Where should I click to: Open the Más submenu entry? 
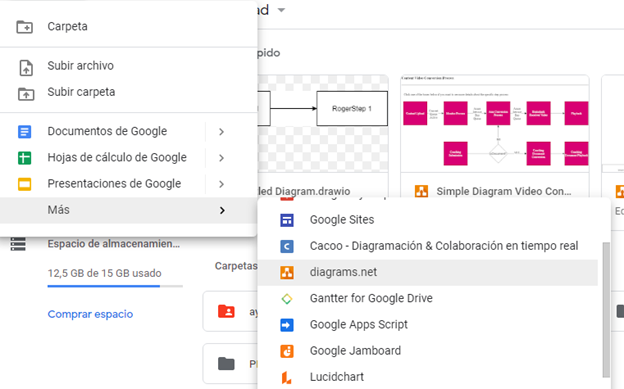[x=129, y=210]
